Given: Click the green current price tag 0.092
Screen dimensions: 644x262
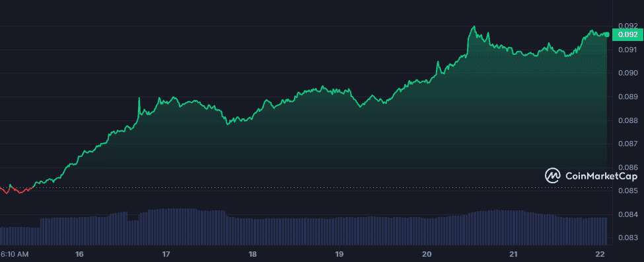Looking at the screenshot, I should point(626,35).
